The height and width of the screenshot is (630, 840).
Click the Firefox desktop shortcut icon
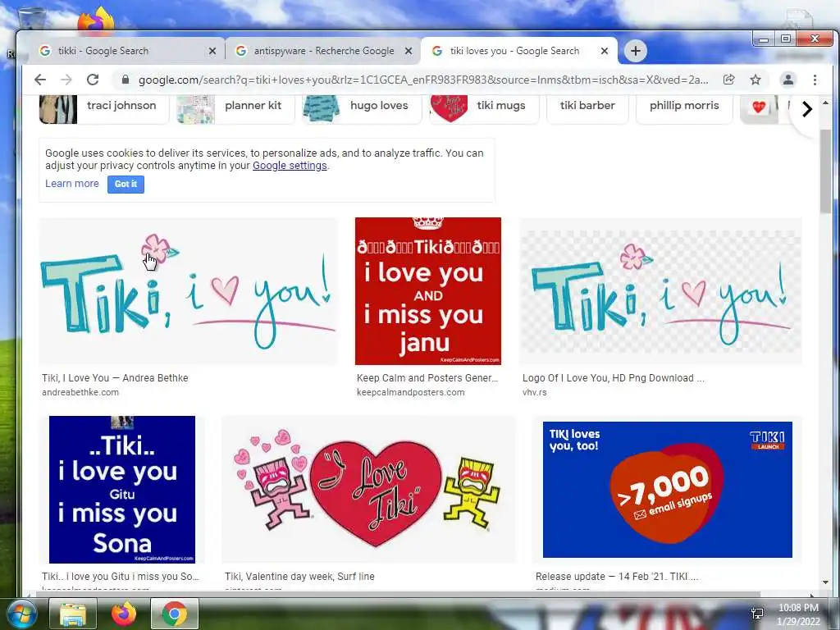(97, 19)
